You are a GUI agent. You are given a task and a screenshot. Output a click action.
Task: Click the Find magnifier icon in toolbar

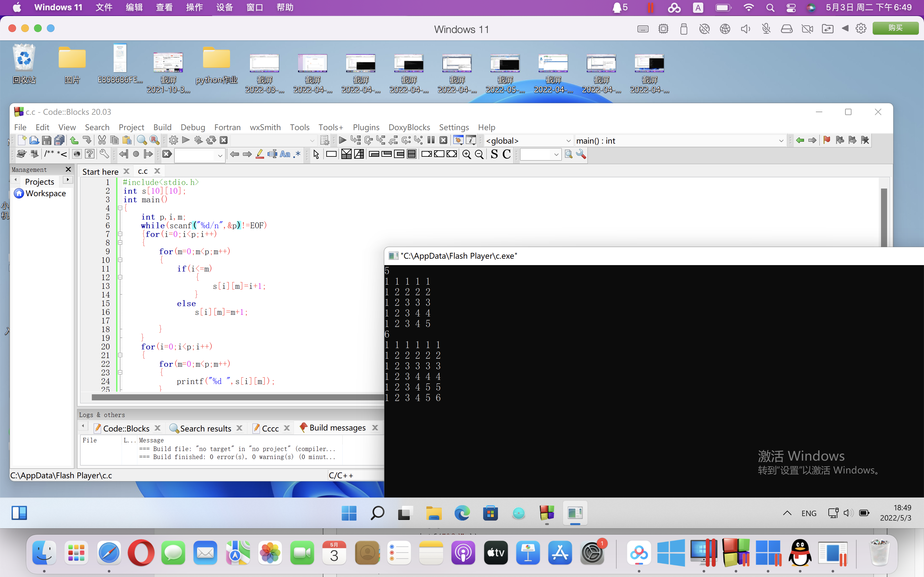pos(142,140)
